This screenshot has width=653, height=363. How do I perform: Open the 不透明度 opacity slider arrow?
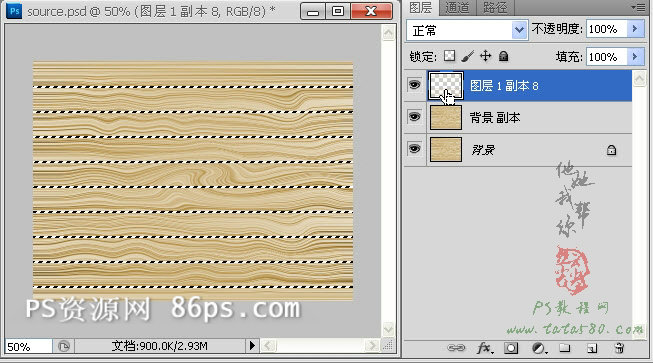point(635,29)
